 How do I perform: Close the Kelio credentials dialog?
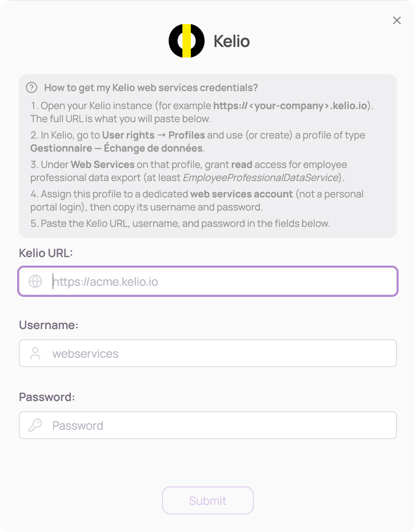coord(397,20)
